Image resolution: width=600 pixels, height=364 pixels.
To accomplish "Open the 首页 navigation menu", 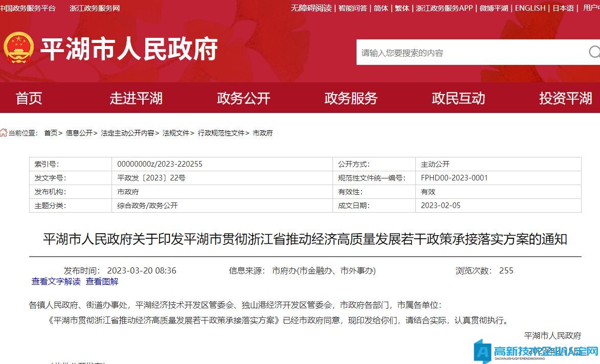I will click(29, 98).
